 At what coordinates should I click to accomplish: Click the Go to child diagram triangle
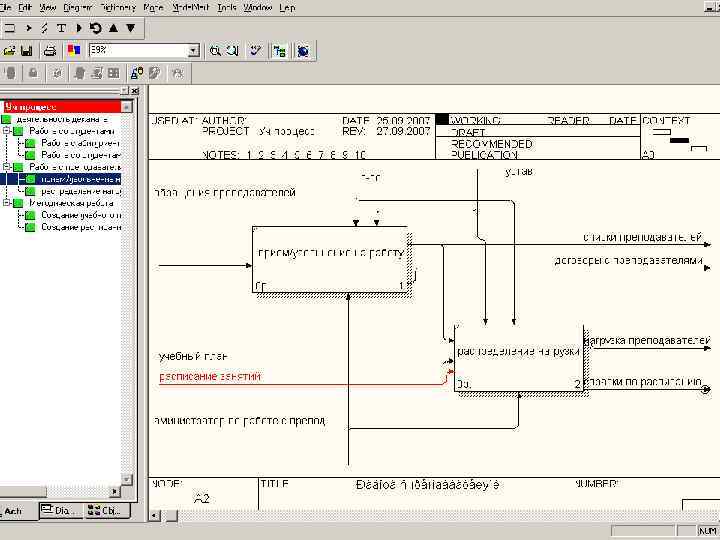(130, 28)
